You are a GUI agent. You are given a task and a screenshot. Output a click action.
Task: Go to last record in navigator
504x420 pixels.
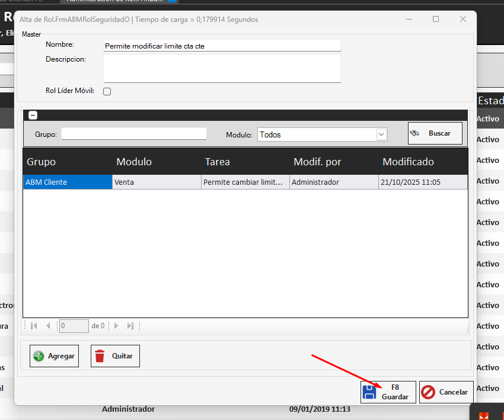click(130, 326)
